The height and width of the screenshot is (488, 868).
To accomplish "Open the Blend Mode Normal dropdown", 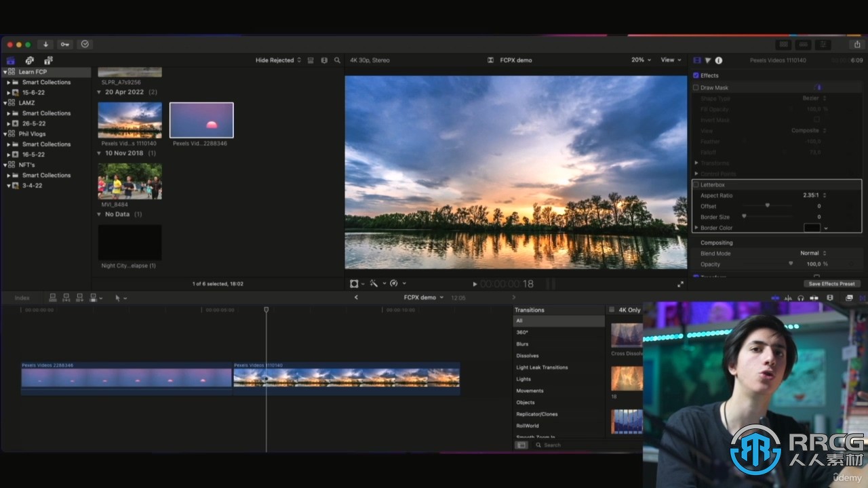I will click(812, 253).
